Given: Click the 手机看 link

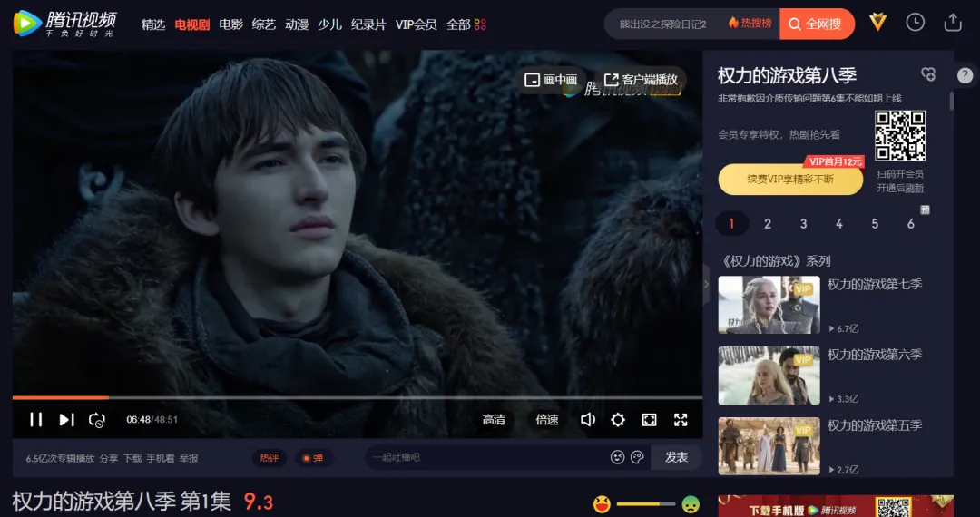Looking at the screenshot, I should tap(161, 458).
